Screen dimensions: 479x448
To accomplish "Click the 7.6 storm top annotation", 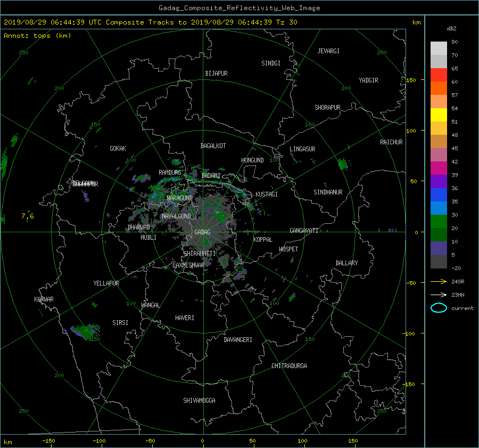I will pos(28,216).
